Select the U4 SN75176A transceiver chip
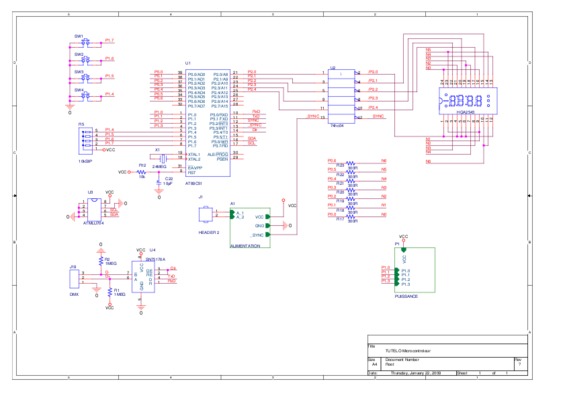This screenshot has width=565, height=400. click(x=143, y=277)
